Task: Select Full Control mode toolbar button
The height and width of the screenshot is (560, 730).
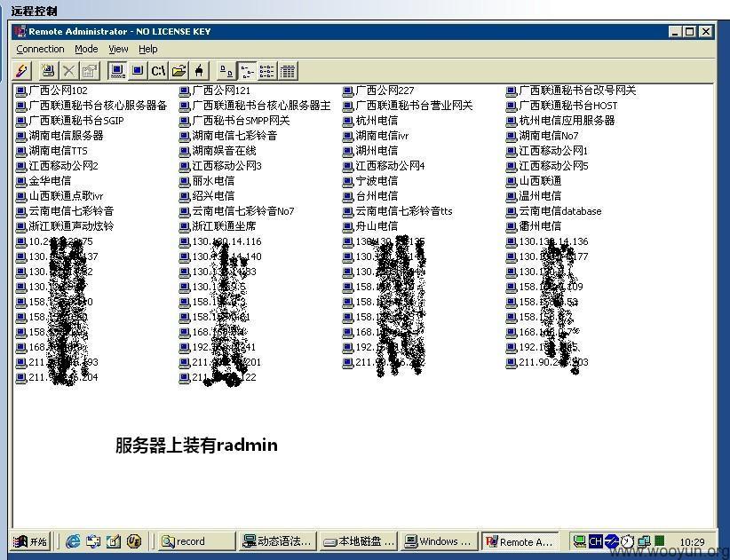Action: tap(117, 71)
